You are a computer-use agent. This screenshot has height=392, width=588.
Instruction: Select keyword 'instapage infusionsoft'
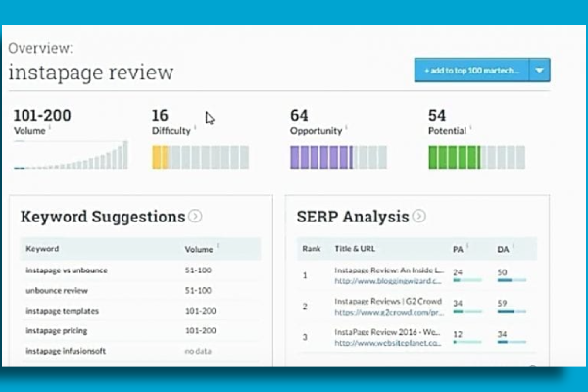tap(66, 351)
